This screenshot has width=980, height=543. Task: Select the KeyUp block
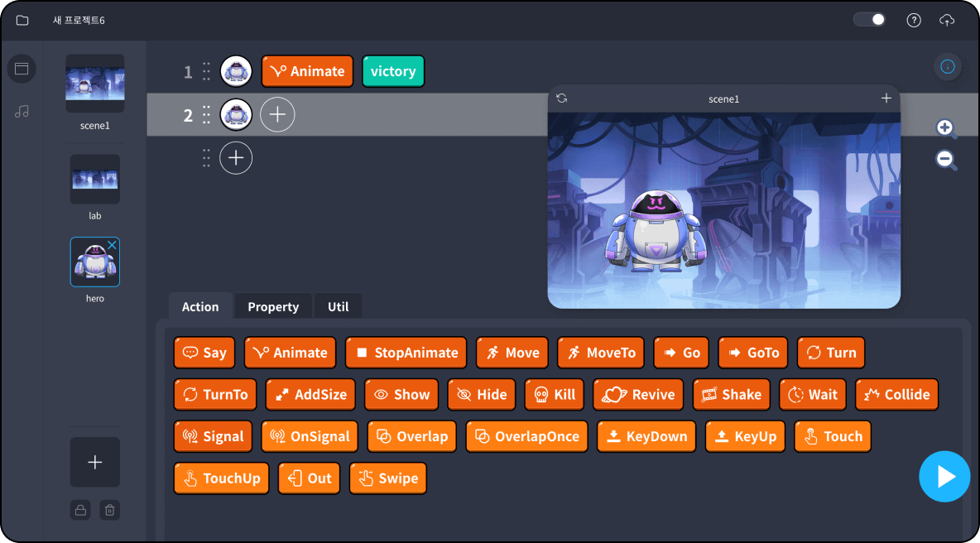click(745, 437)
